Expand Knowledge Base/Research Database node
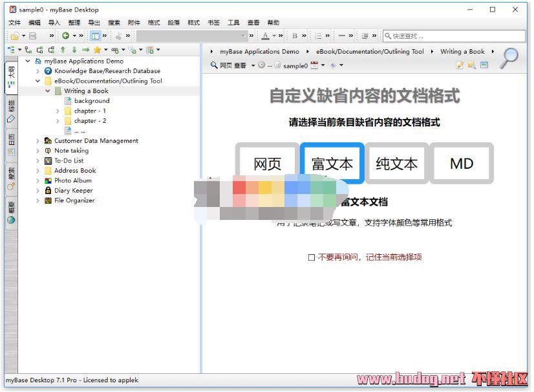The width and height of the screenshot is (534, 392). (x=37, y=71)
